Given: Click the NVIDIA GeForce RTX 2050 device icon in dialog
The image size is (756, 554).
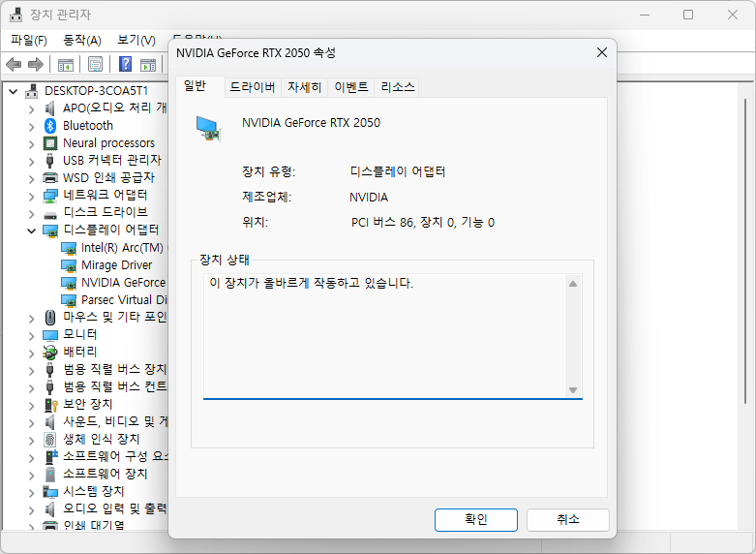Looking at the screenshot, I should click(x=208, y=129).
